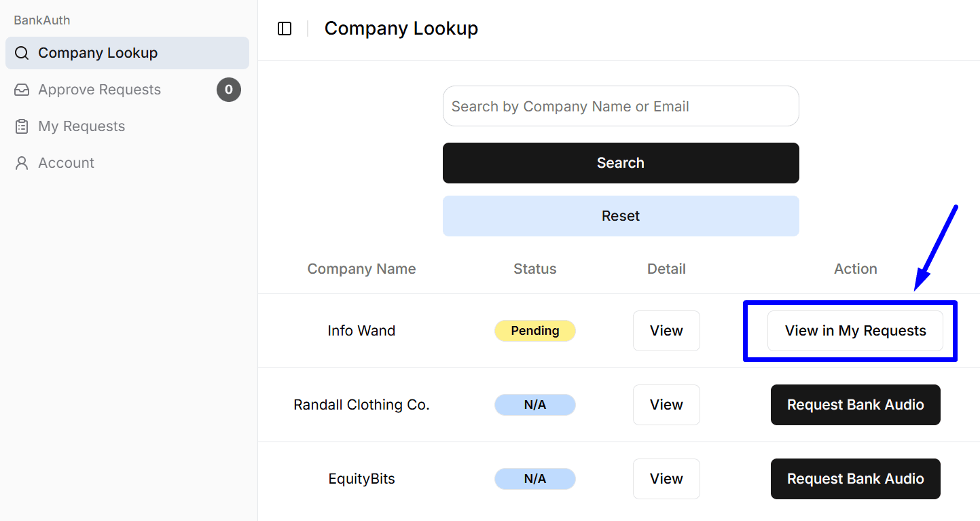Click the Pending status badge
The width and height of the screenshot is (980, 521).
[534, 331]
